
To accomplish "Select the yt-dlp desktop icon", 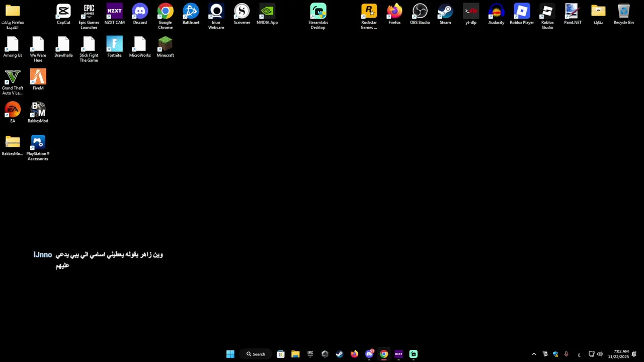I will tap(471, 15).
